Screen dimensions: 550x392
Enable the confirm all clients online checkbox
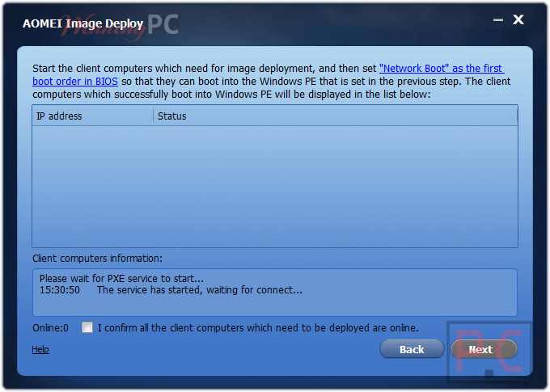(x=87, y=327)
